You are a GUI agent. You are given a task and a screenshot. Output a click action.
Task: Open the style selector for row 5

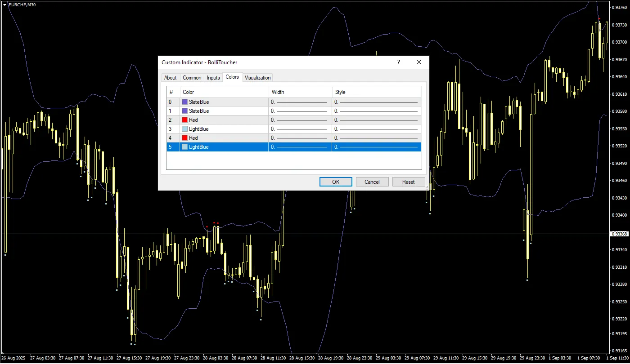(x=377, y=147)
